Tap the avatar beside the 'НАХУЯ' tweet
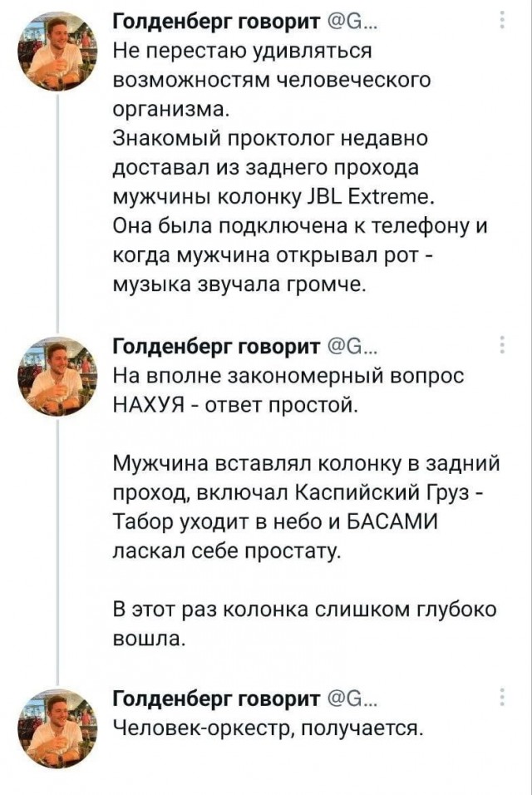The image size is (532, 795). 57,373
